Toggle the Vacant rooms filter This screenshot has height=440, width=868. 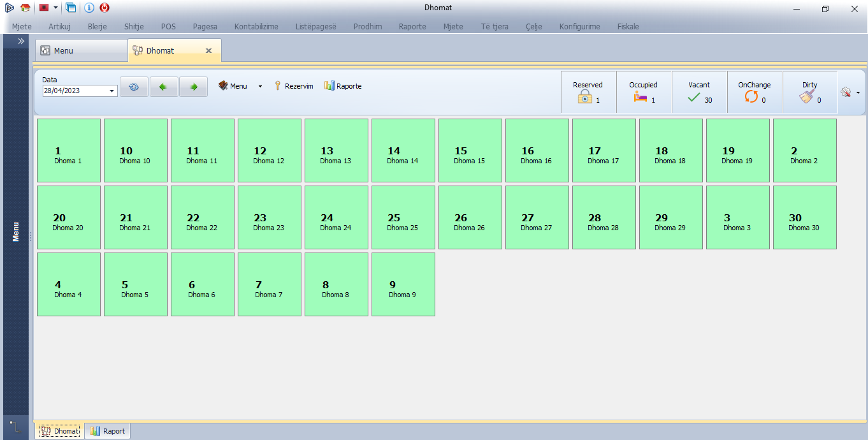pyautogui.click(x=699, y=92)
